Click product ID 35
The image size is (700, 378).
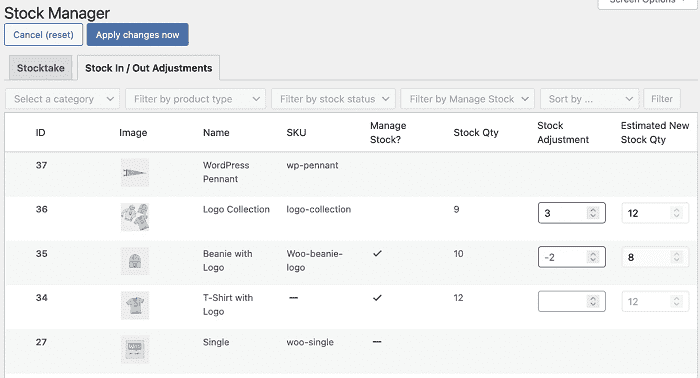42,253
